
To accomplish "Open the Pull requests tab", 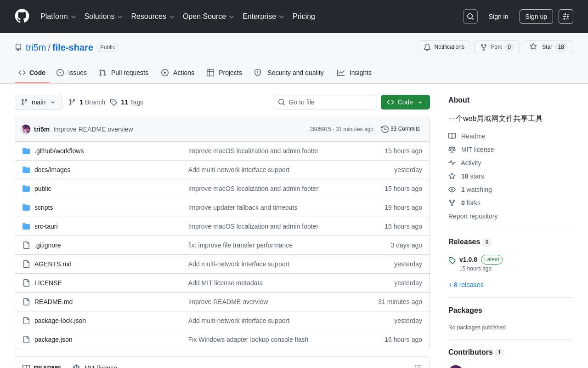I will pyautogui.click(x=124, y=73).
